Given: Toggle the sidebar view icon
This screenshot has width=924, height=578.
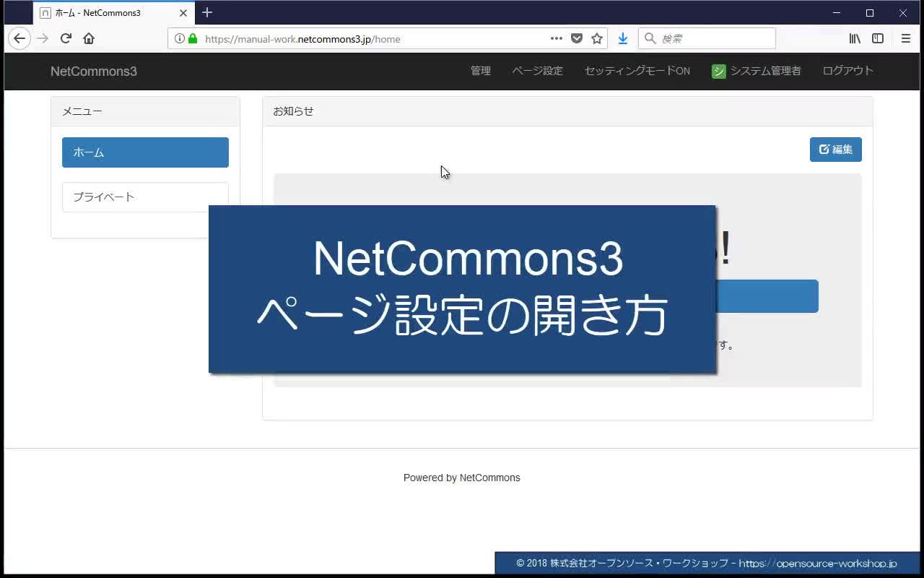Looking at the screenshot, I should tap(878, 38).
